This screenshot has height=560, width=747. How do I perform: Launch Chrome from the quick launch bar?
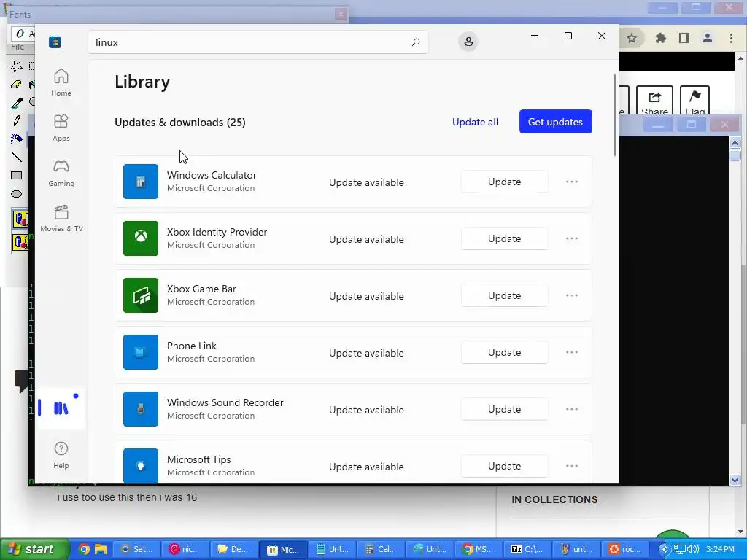[x=84, y=549]
